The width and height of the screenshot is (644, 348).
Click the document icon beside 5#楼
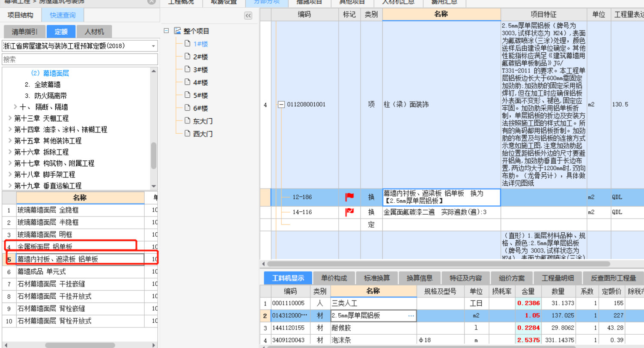(187, 95)
